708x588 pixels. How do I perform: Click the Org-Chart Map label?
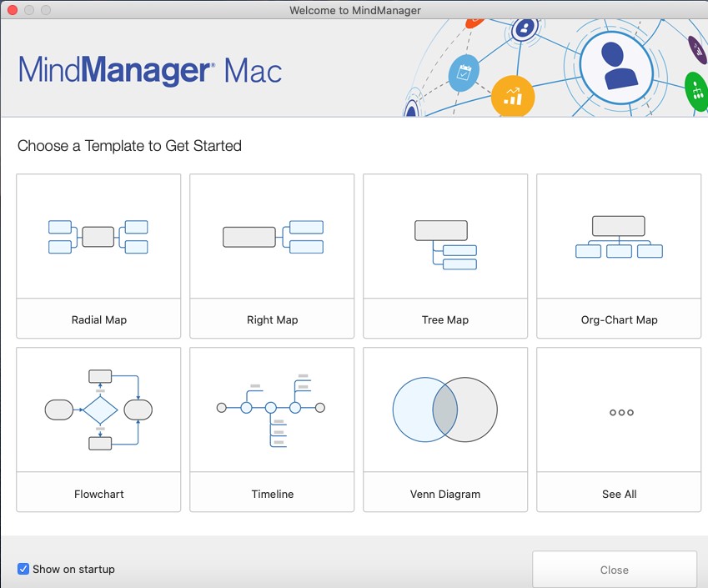(x=619, y=319)
